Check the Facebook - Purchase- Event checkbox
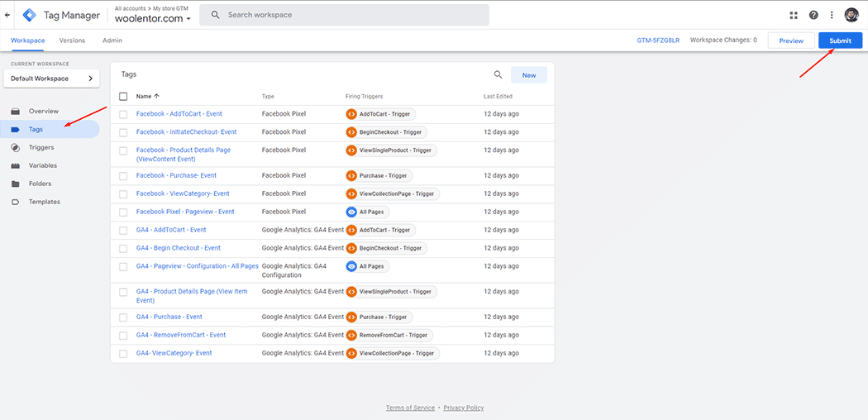 point(123,176)
